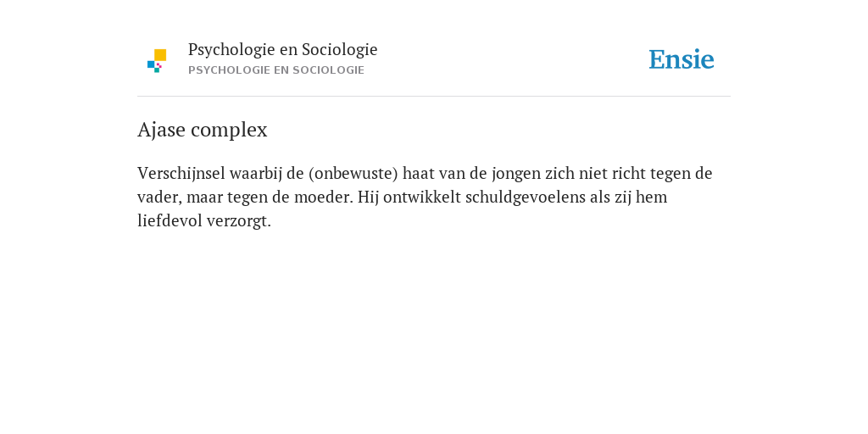Click the closing words liefdevol verzorgt
Image resolution: width=868 pixels, height=434 pixels.
pyautogui.click(x=204, y=221)
